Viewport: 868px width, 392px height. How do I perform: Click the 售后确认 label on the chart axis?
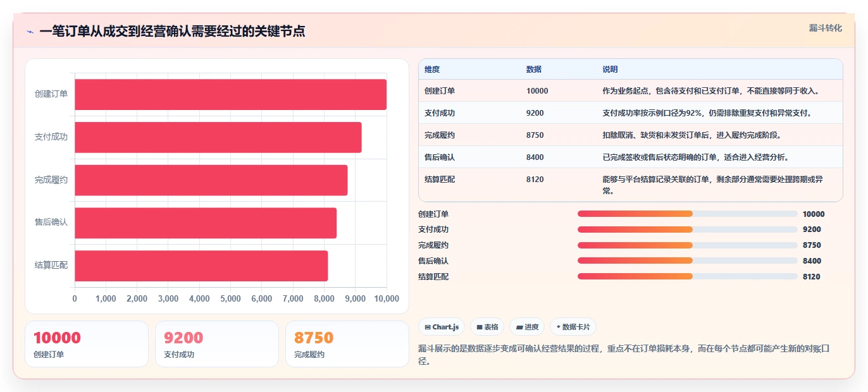click(x=51, y=223)
